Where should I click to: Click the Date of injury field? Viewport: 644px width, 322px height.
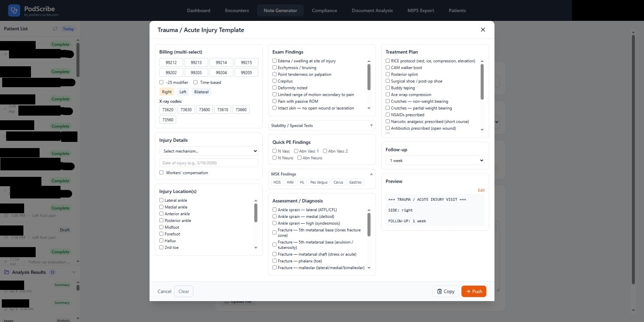(209, 163)
